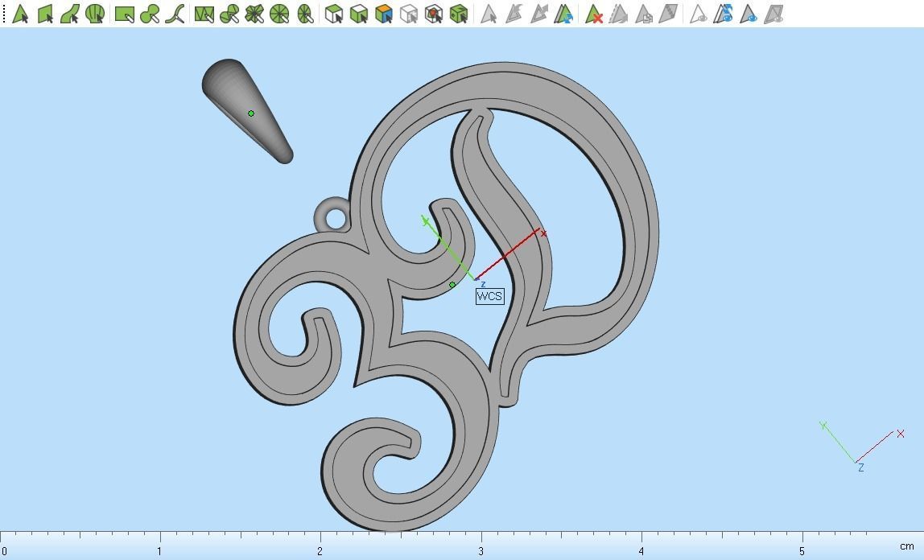Select the Mark Plane tool
This screenshot has height=560, width=924.
[x=45, y=14]
